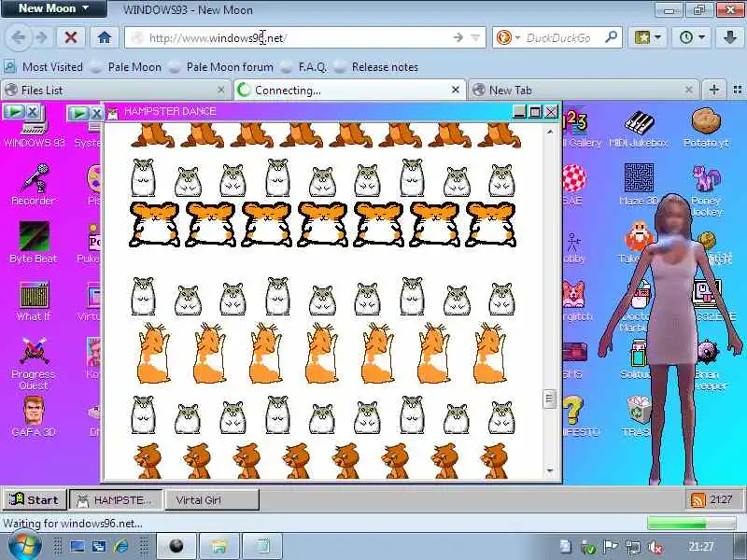Click the Windows Start orb
Viewport: 747px width, 560px height.
pos(24,546)
